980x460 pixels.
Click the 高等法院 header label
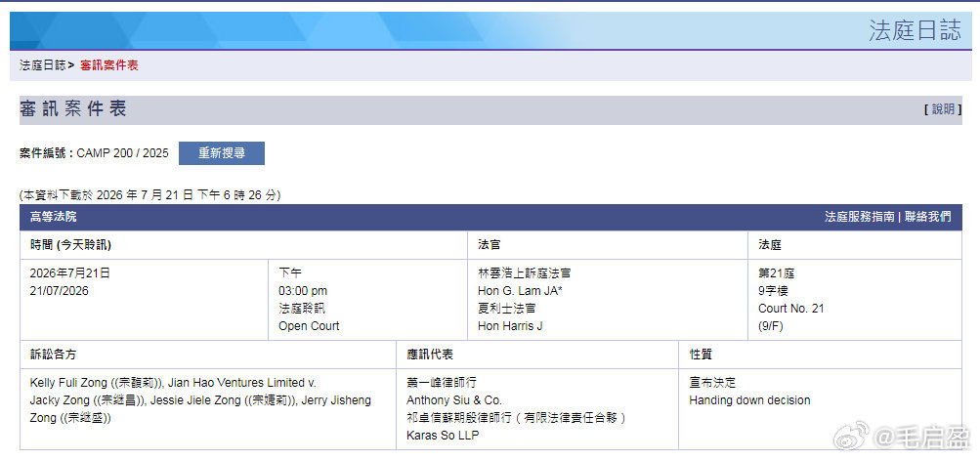point(53,217)
